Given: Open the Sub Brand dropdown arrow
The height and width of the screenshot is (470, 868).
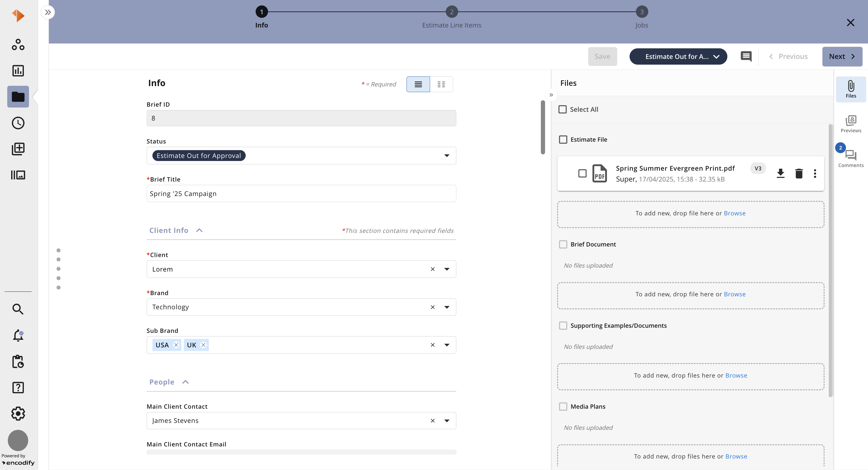Looking at the screenshot, I should pyautogui.click(x=447, y=345).
